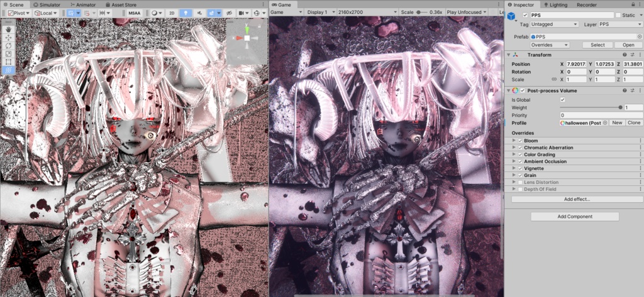Toggle grid visibility in Scene view
This screenshot has height=297, width=644.
coord(72,13)
